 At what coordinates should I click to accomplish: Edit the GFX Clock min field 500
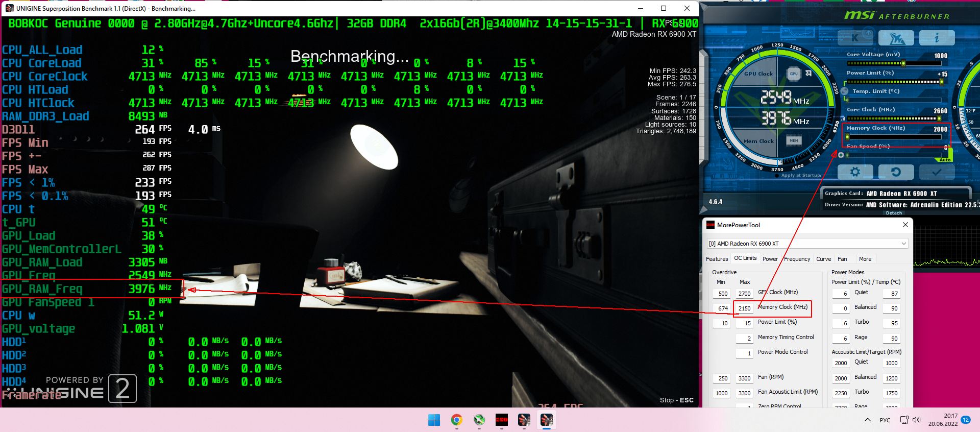pyautogui.click(x=722, y=294)
